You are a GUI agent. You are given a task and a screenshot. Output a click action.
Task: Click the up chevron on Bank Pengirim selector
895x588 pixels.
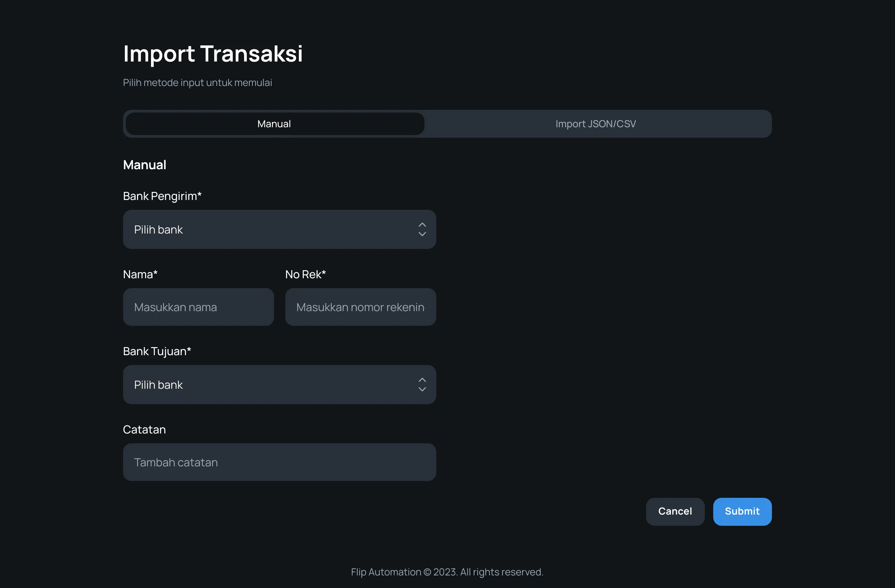[x=422, y=224]
